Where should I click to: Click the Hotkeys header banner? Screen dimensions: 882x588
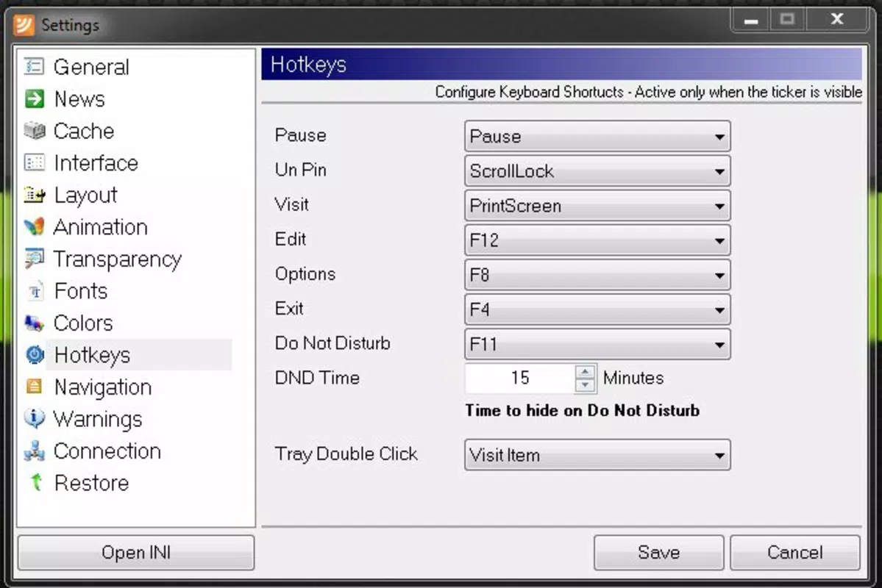click(x=561, y=64)
